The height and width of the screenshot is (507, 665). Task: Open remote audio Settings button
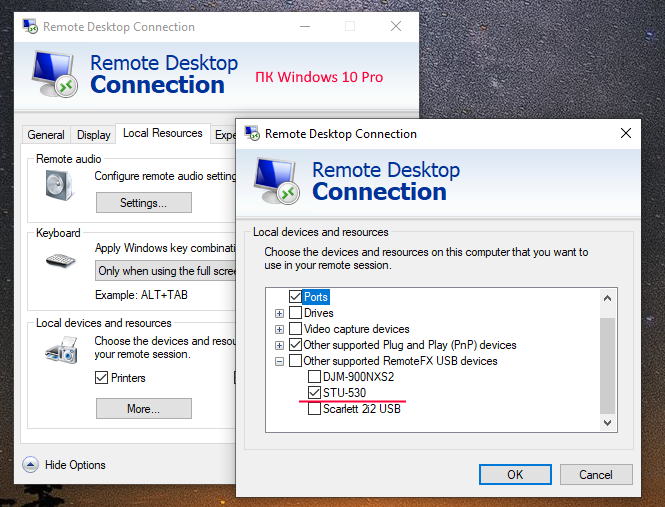tap(143, 203)
